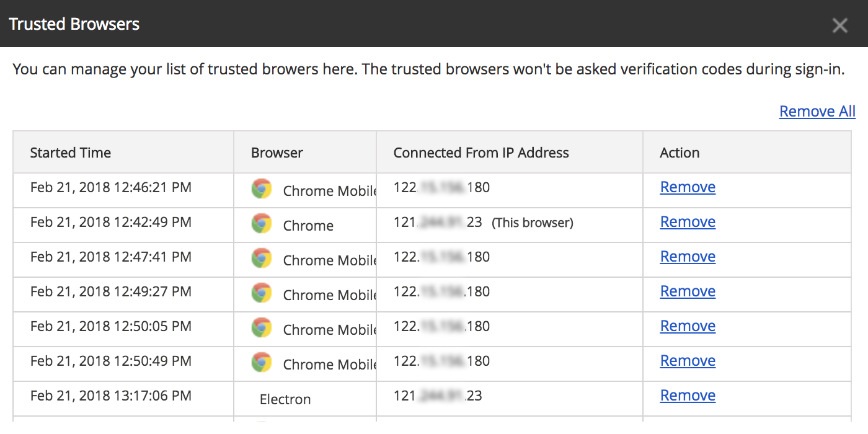
Task: Remove the browser started at 12:46:21 PM
Action: [x=688, y=187]
